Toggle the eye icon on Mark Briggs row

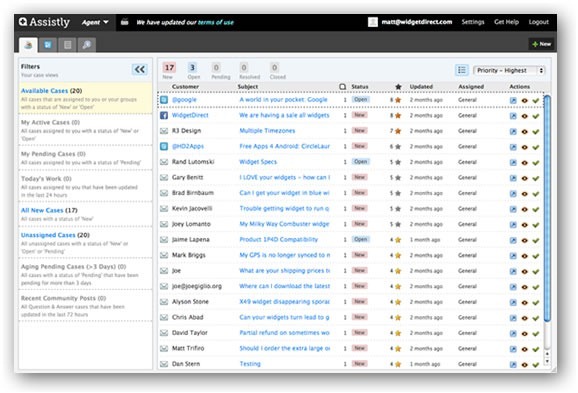(x=525, y=256)
